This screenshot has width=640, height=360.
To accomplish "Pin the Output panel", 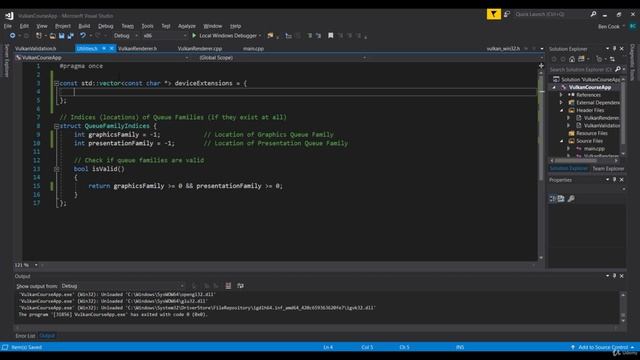I will pos(614,276).
